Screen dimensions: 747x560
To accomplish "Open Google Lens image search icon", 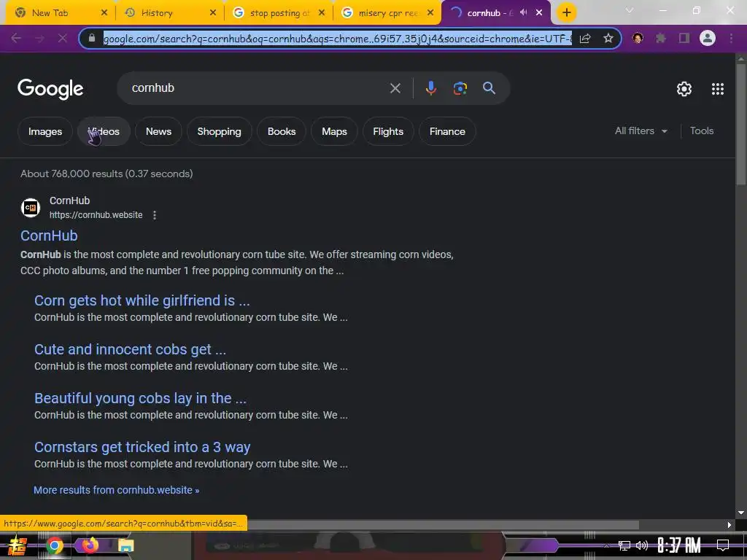I will (x=460, y=88).
